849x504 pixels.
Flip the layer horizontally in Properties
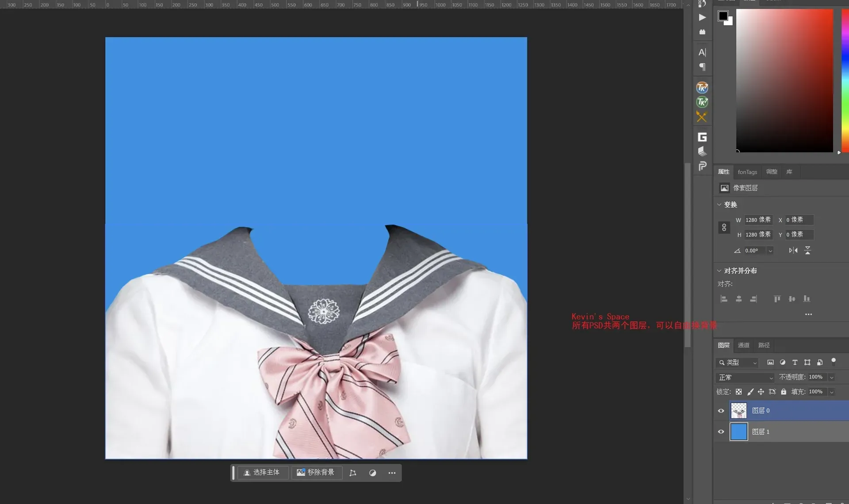click(794, 250)
